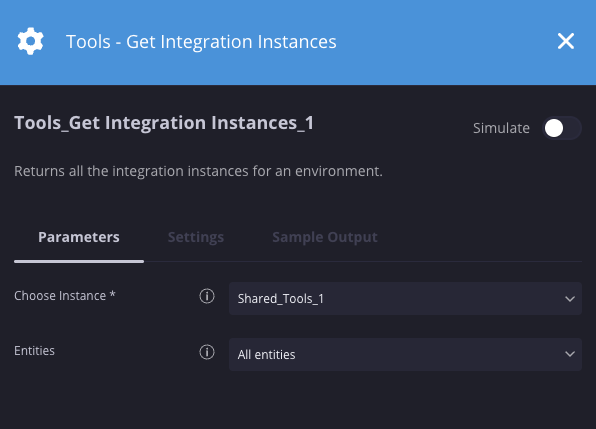Expand chevron on Entities dropdown
596x429 pixels.
[569, 354]
